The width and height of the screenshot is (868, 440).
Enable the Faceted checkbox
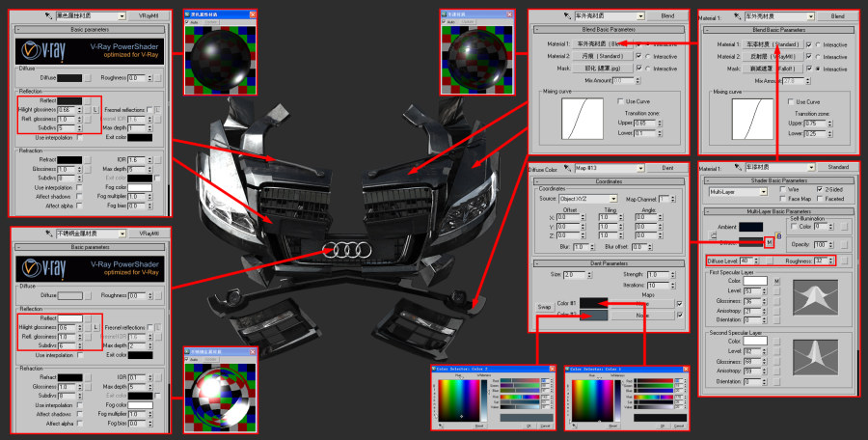[821, 199]
